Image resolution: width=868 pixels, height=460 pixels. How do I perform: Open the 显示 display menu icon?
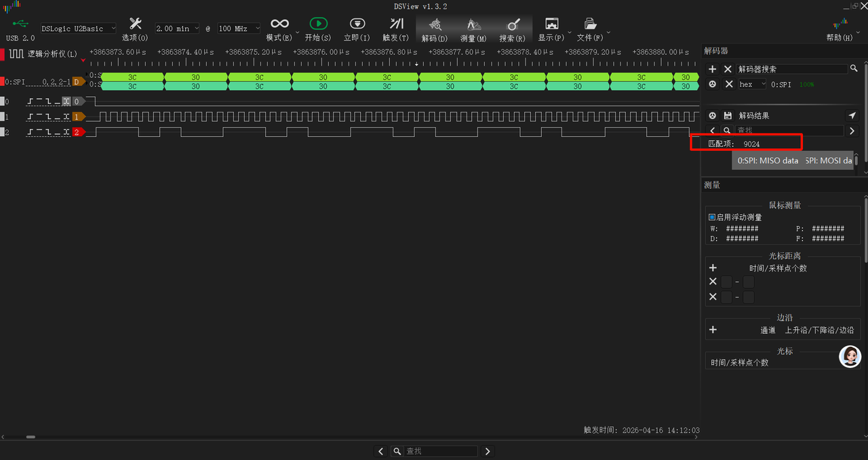tap(551, 28)
